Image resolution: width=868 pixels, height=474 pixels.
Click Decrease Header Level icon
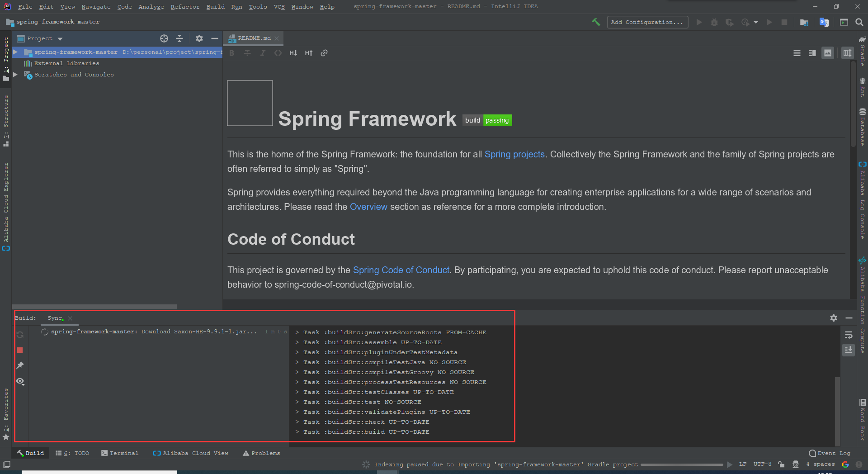point(293,53)
